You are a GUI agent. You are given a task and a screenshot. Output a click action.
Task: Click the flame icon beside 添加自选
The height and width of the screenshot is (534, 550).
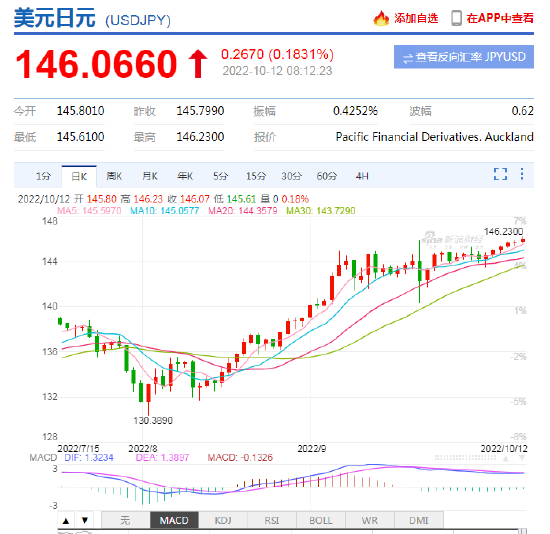(x=381, y=18)
